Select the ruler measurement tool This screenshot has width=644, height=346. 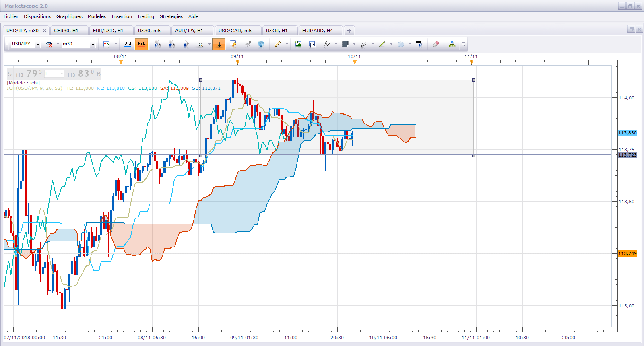(x=277, y=44)
